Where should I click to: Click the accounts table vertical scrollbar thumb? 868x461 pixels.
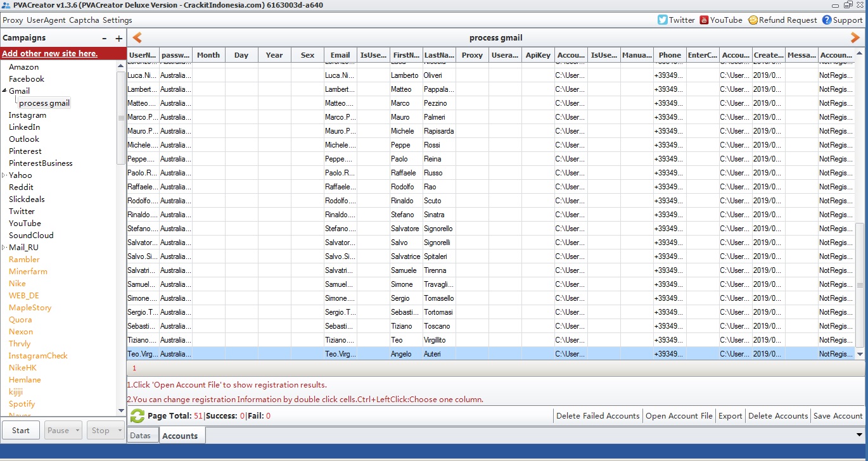[x=859, y=285]
